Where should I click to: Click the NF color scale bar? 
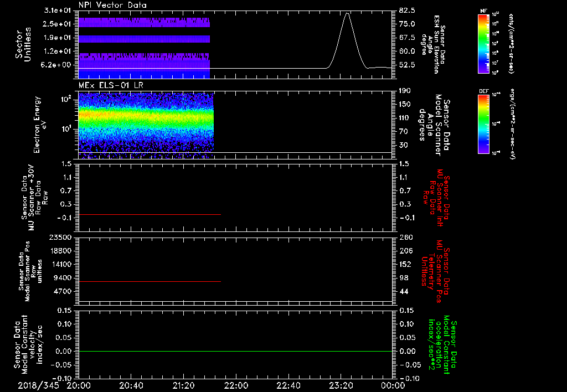[x=484, y=44]
